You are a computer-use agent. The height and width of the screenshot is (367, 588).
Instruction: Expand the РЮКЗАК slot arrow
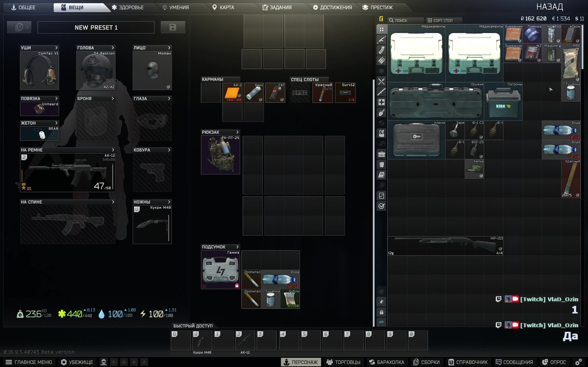[237, 132]
